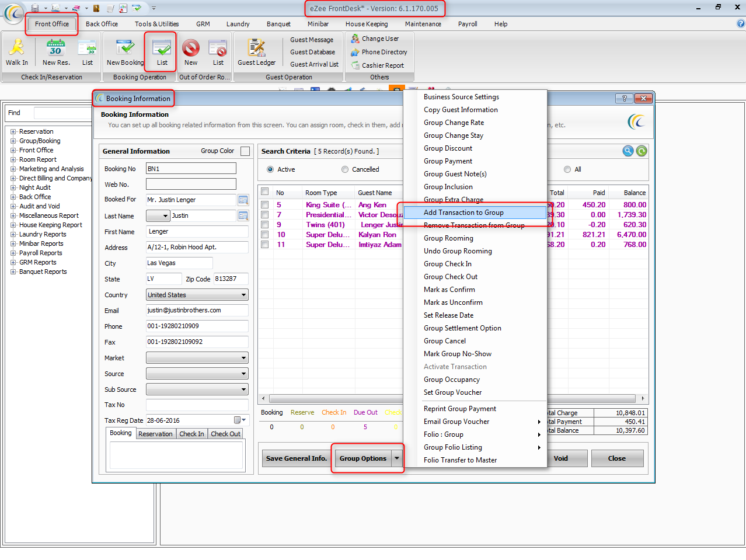Viewport: 746px width, 560px height.
Task: Open the Back Office ribbon tab
Action: [x=102, y=24]
